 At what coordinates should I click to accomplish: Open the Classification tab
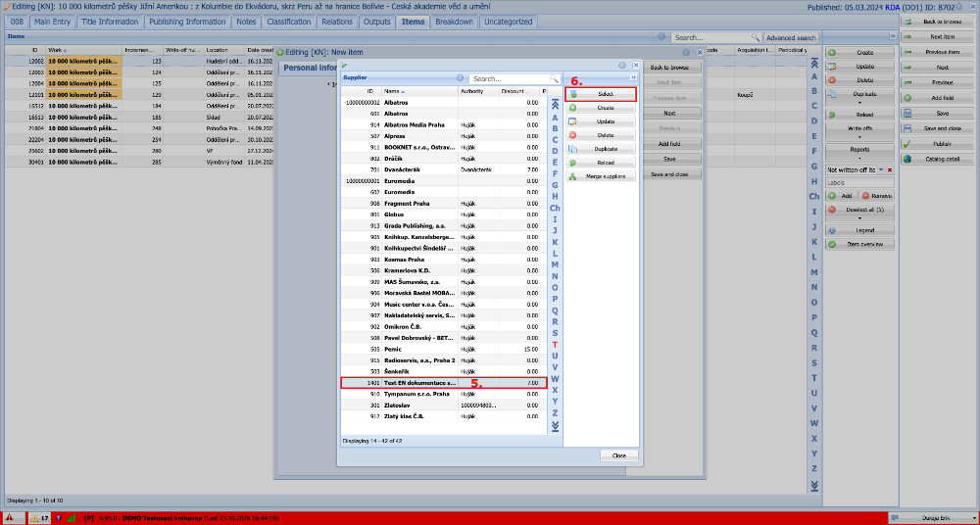289,22
